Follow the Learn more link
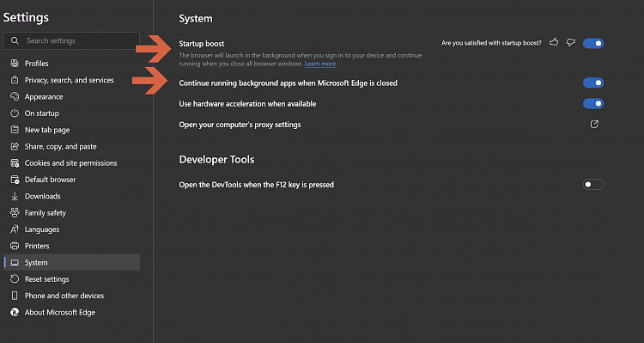 (320, 64)
